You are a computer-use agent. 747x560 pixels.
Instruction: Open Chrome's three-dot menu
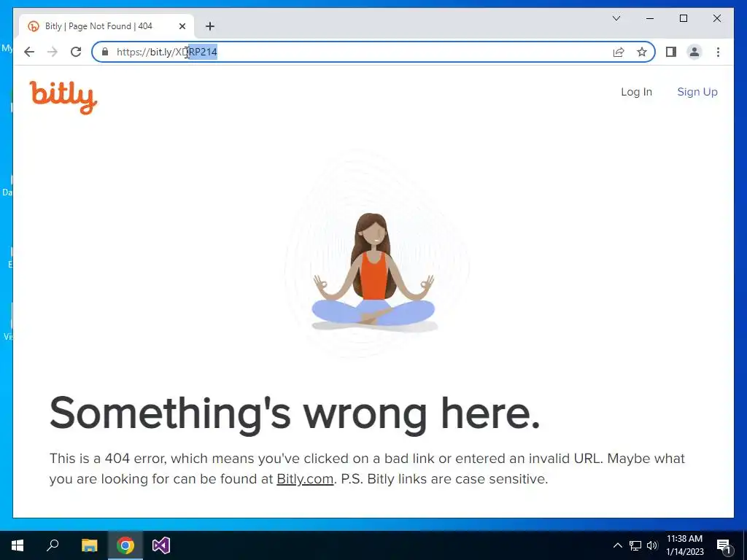(x=718, y=52)
